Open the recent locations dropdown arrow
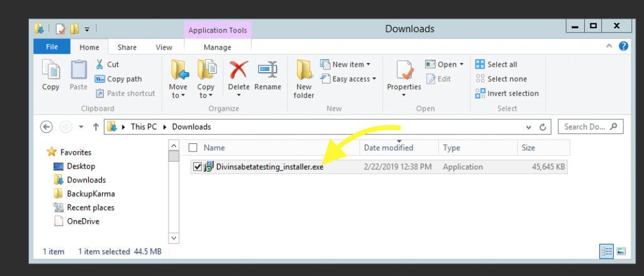The height and width of the screenshot is (276, 644). pos(81,127)
